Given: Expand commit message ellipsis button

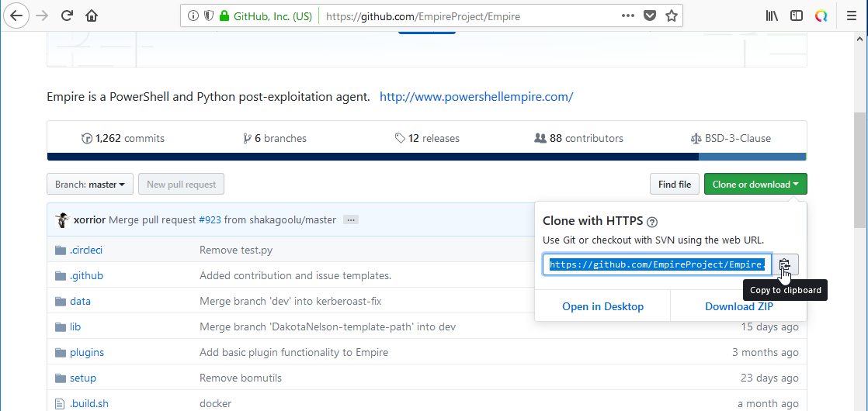Looking at the screenshot, I should (351, 219).
